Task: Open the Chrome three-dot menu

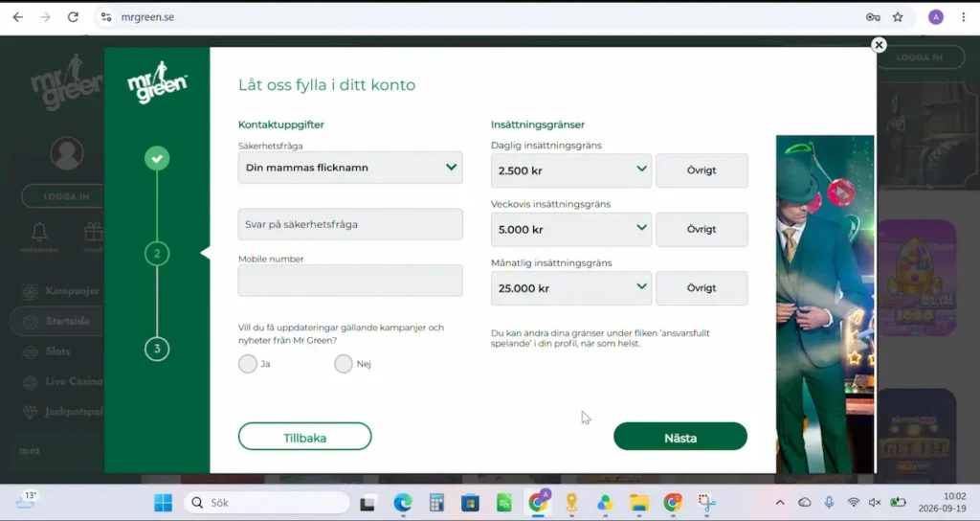Action: coord(963,17)
